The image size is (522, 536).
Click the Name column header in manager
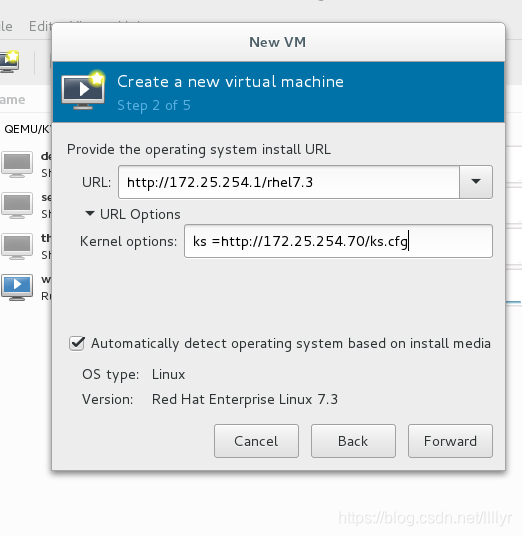point(13,99)
